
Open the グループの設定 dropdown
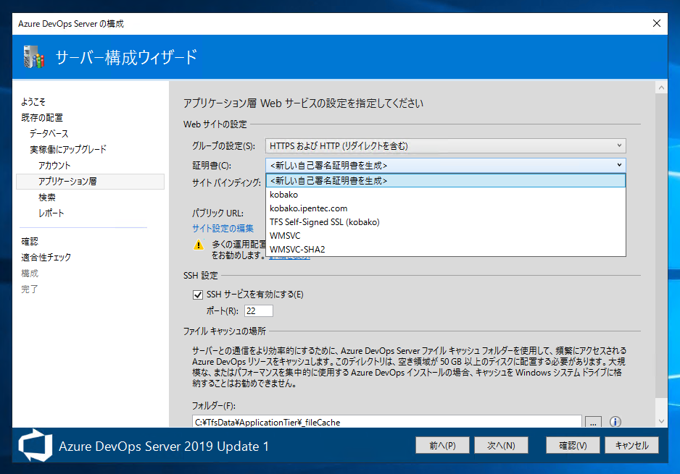pyautogui.click(x=445, y=146)
